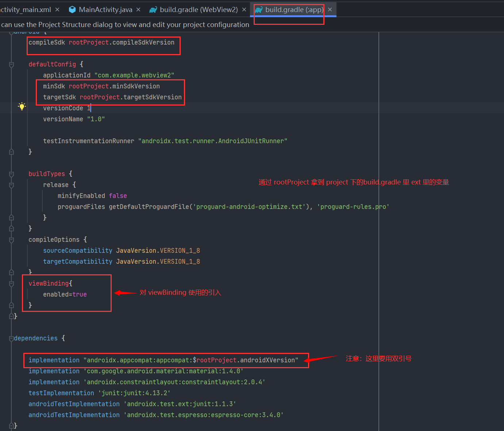Collapse the defaultConfig code block
Image resolution: width=504 pixels, height=431 pixels.
pos(11,64)
